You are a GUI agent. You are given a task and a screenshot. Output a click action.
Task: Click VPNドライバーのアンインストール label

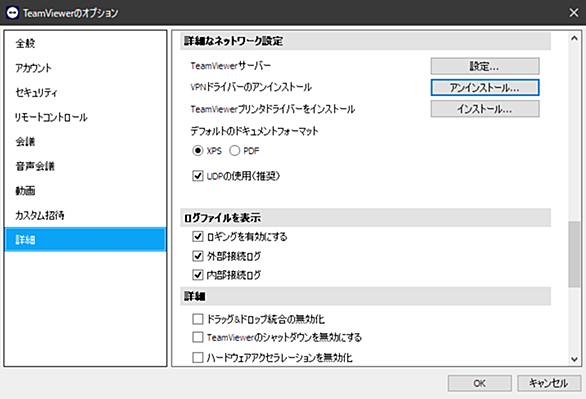[x=251, y=87]
